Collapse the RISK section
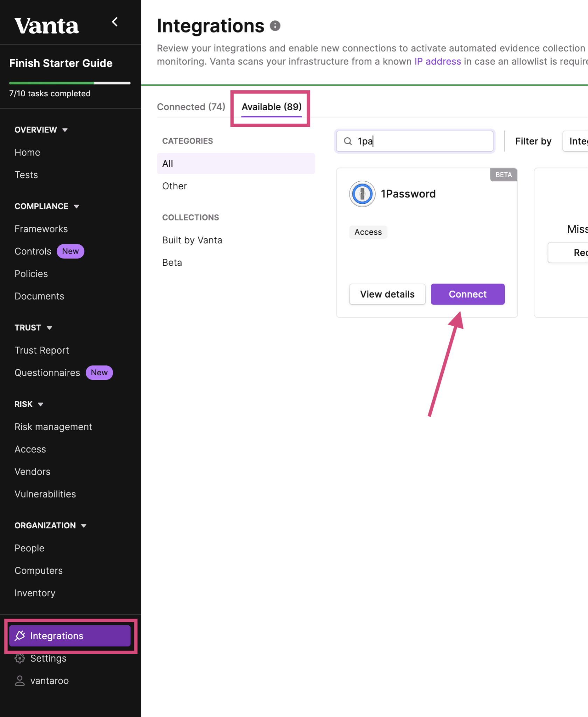 (x=29, y=404)
